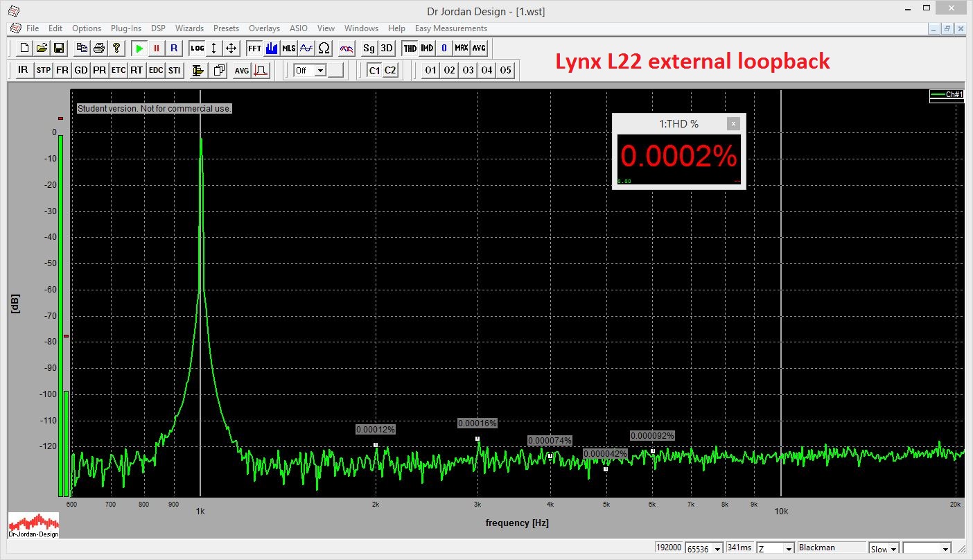Select the GD group delay view

tap(81, 70)
